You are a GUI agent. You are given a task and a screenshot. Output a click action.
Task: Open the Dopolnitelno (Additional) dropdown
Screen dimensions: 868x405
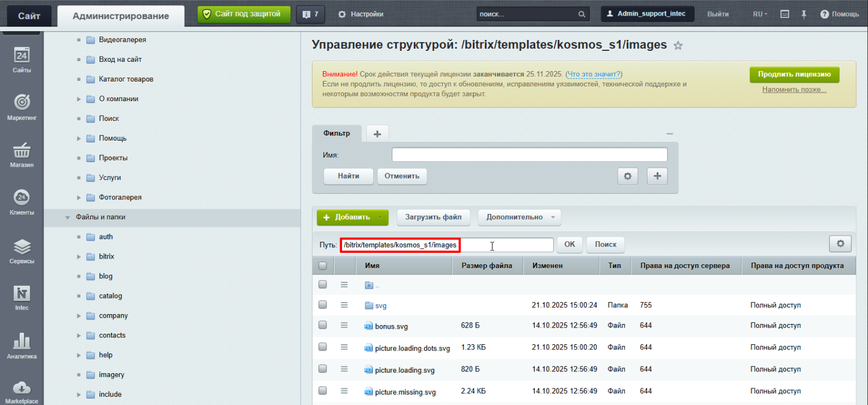pos(519,218)
